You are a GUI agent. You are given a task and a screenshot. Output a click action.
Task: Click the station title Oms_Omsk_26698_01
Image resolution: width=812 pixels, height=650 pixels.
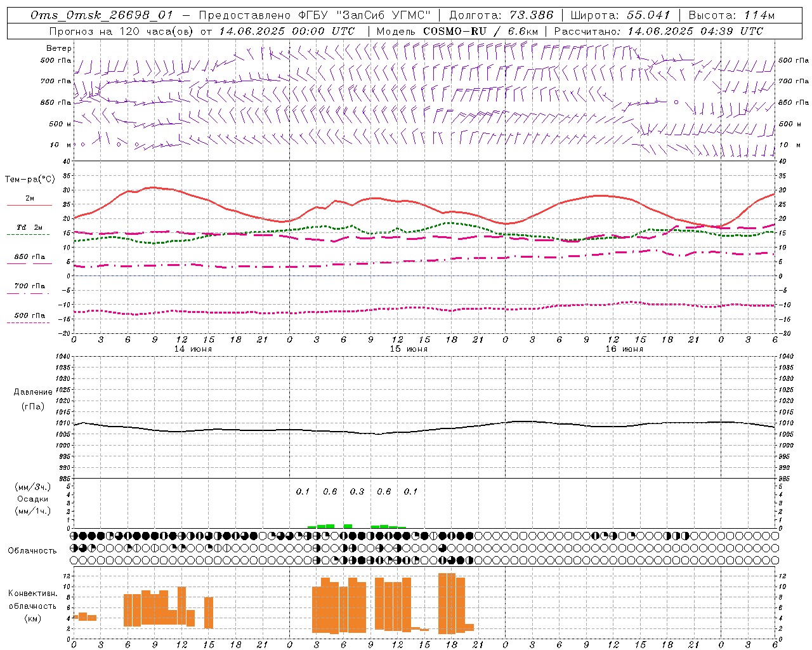101,15
